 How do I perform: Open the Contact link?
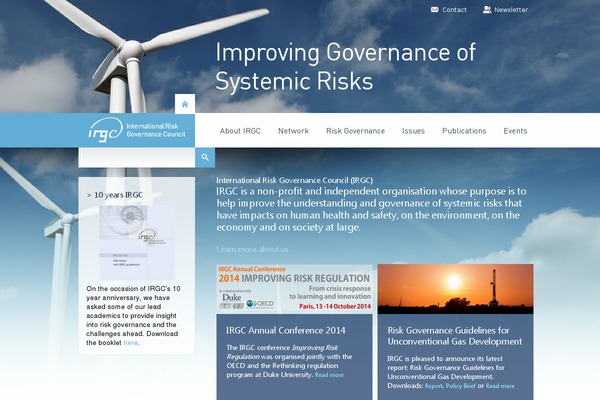(x=454, y=10)
